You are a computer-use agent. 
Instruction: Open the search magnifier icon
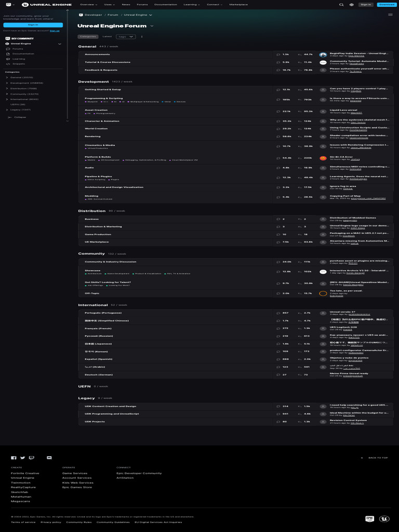[341, 5]
